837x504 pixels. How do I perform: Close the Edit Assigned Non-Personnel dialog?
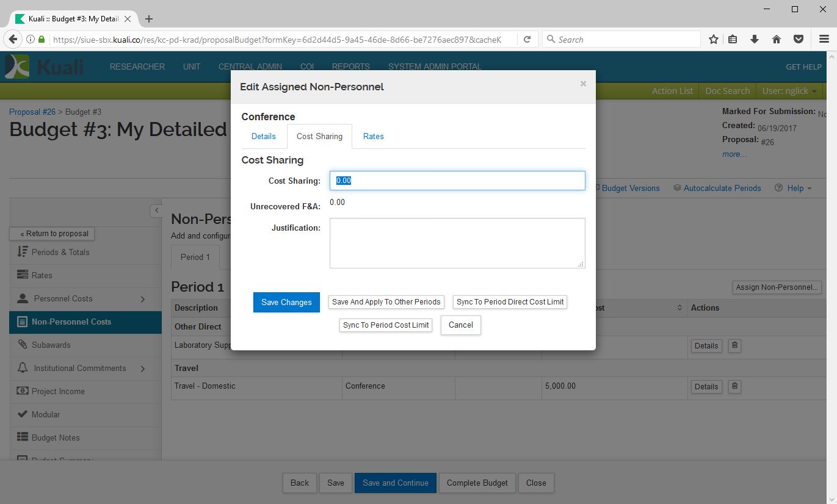[x=583, y=84]
